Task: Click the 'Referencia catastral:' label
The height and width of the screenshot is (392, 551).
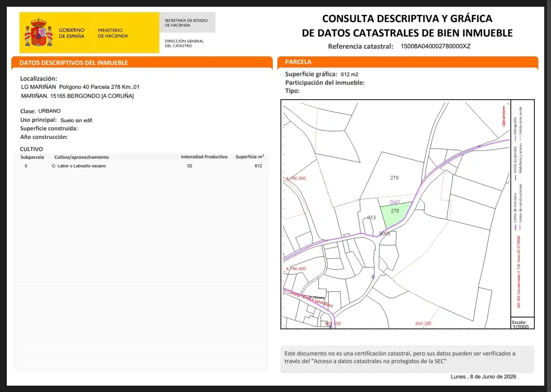Action: [x=361, y=46]
